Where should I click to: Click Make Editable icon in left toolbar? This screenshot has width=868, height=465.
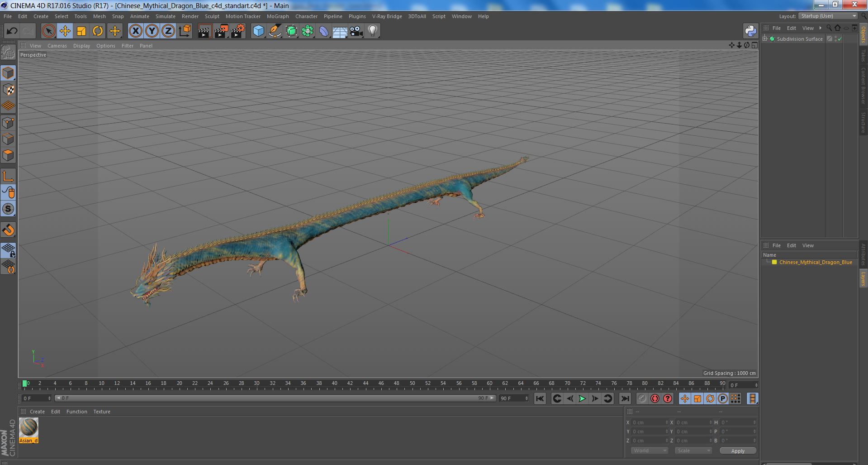point(8,53)
